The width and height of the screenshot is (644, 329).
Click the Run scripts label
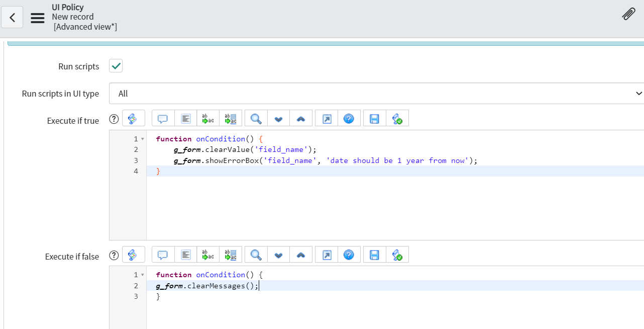pyautogui.click(x=79, y=66)
